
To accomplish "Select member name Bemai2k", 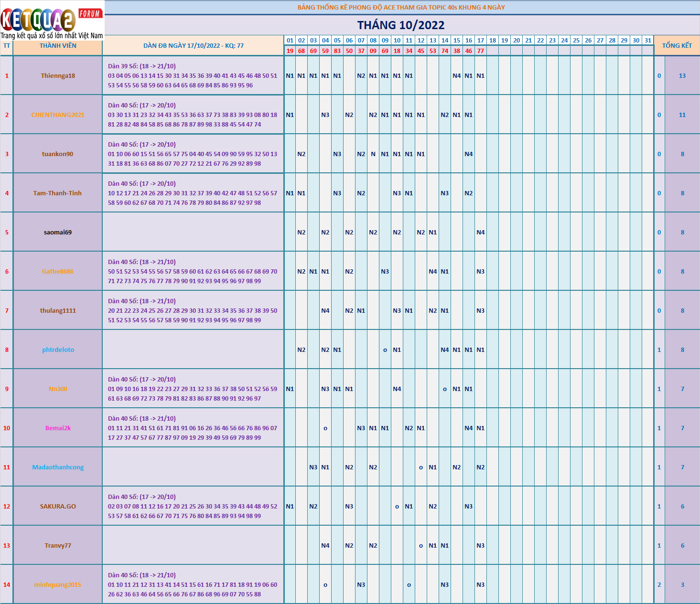I will pos(58,428).
